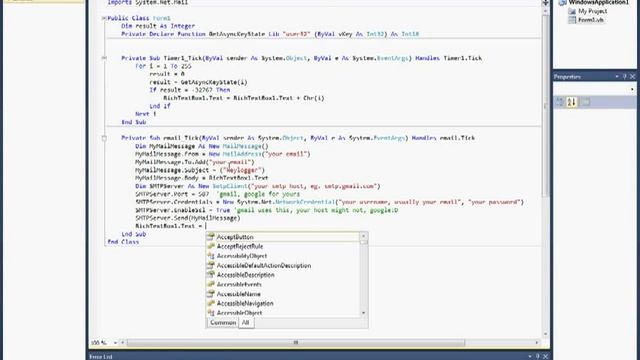
Task: Pin the Properties panel with auto-hide
Action: [624, 76]
